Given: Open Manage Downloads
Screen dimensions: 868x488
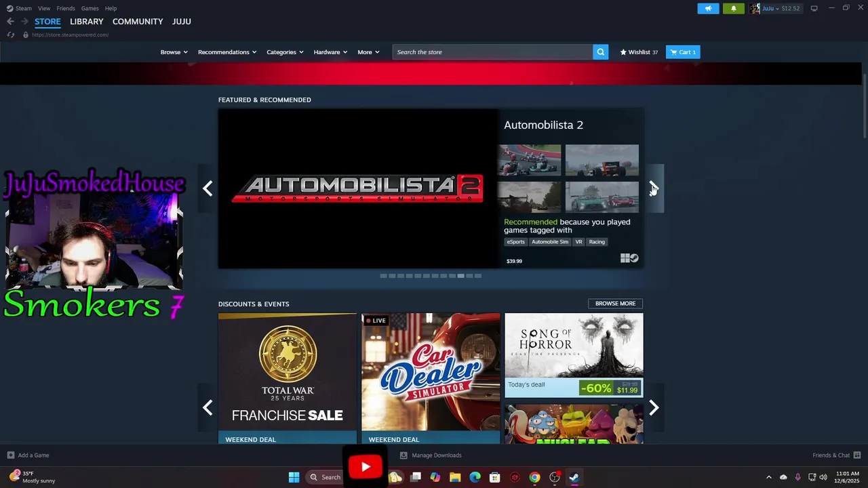Looking at the screenshot, I should [431, 455].
